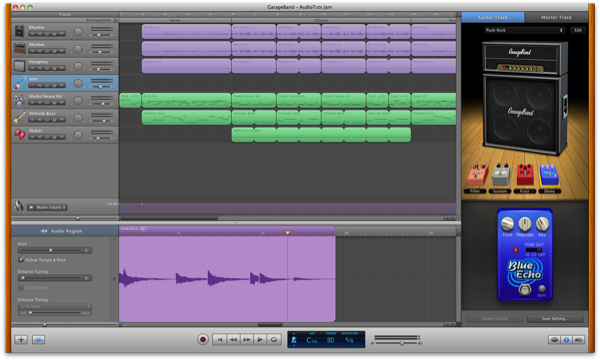Screen dimensions: 600x360
Task: Click the Flangelay track amp icon
Action: pyautogui.click(x=20, y=66)
